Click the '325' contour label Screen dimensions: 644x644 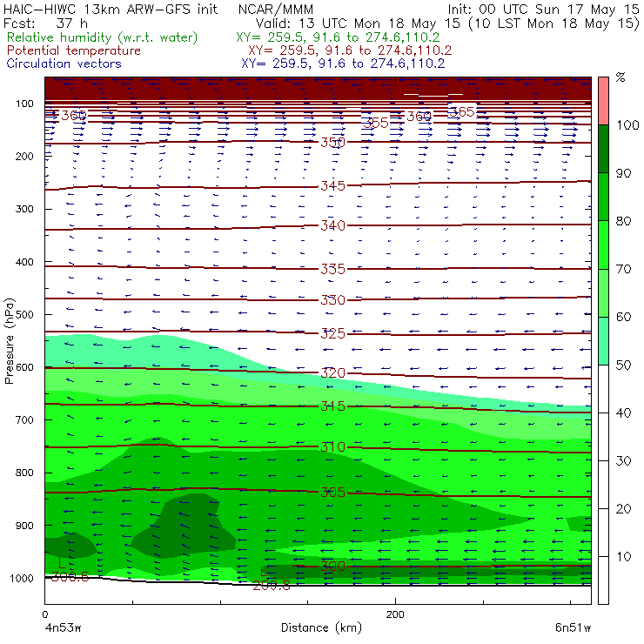333,333
